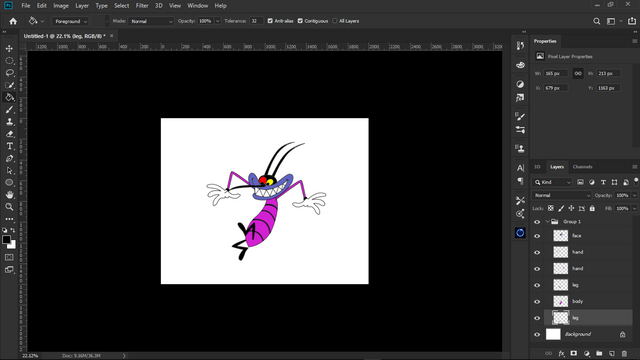
Task: Select the Clone Stamp tool
Action: 9,122
